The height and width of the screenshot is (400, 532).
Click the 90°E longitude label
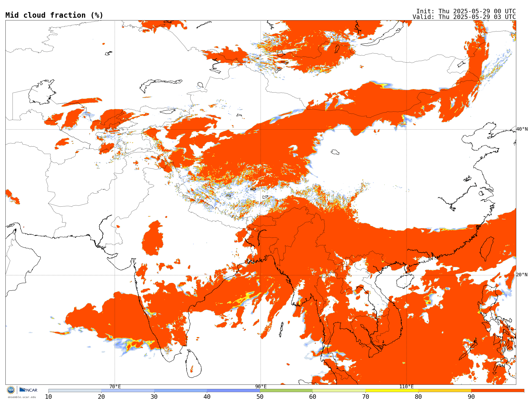coord(261,387)
